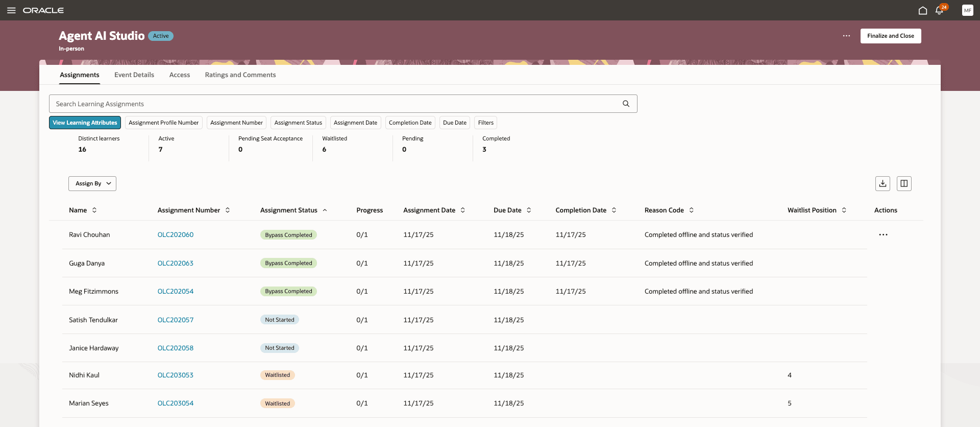Image resolution: width=980 pixels, height=427 pixels.
Task: Open assignment OLC203053
Action: [x=176, y=375]
